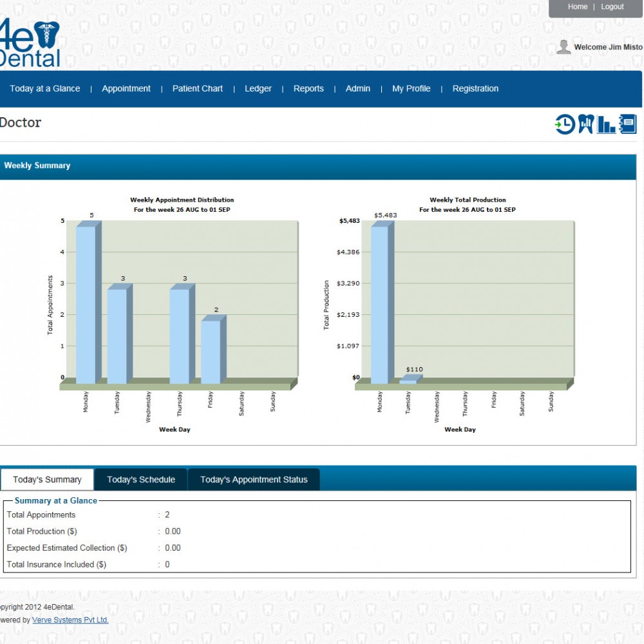This screenshot has width=644, height=644.
Task: Open Today at a Glance menu
Action: (x=45, y=89)
